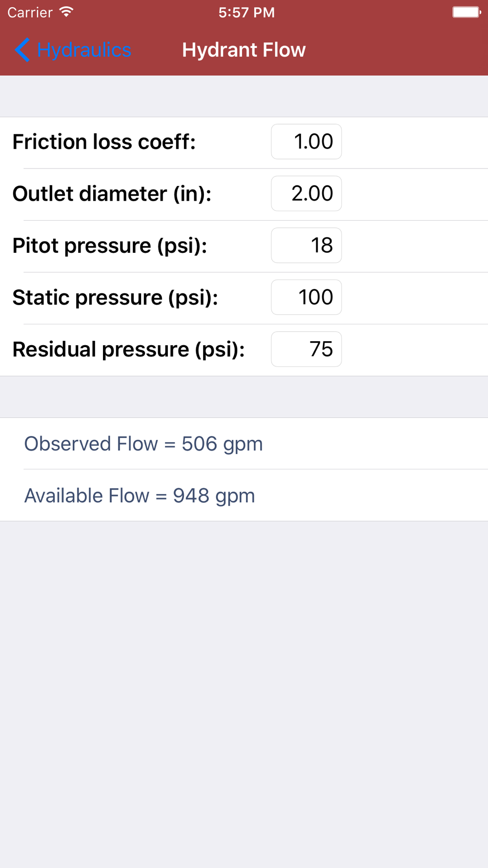Go back to Hydraulics screen

tap(73, 50)
